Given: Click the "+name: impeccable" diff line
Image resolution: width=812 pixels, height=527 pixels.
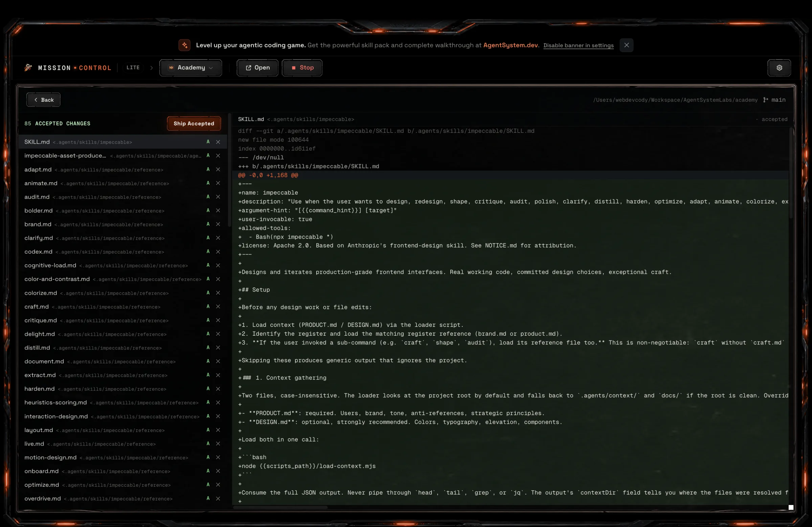Looking at the screenshot, I should (268, 193).
